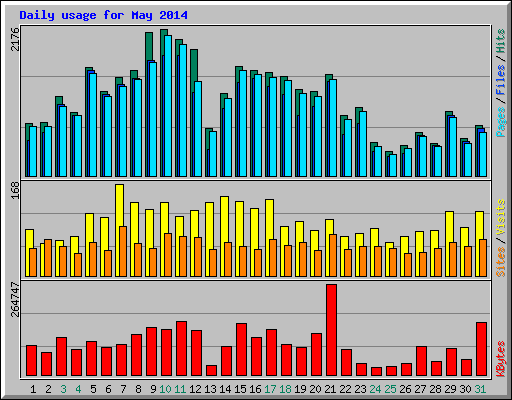The width and height of the screenshot is (512, 400).
Task: Click the KBytes legend label
Action: point(501,359)
